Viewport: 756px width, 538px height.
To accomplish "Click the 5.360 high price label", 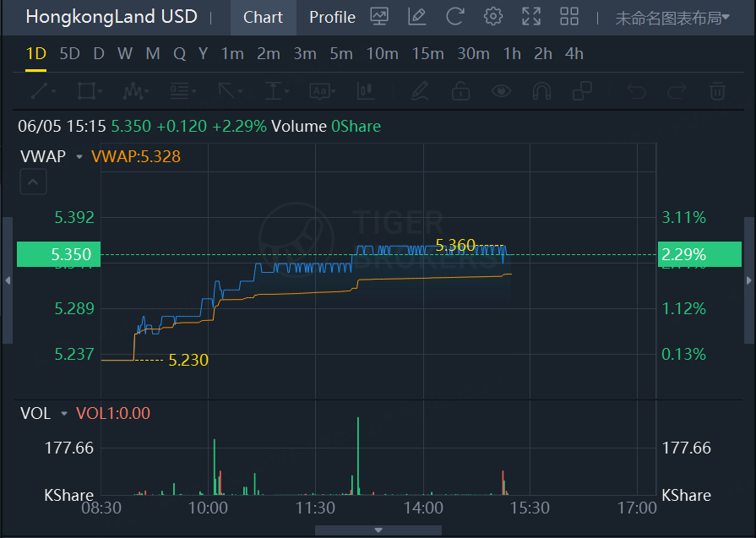I will [x=455, y=246].
